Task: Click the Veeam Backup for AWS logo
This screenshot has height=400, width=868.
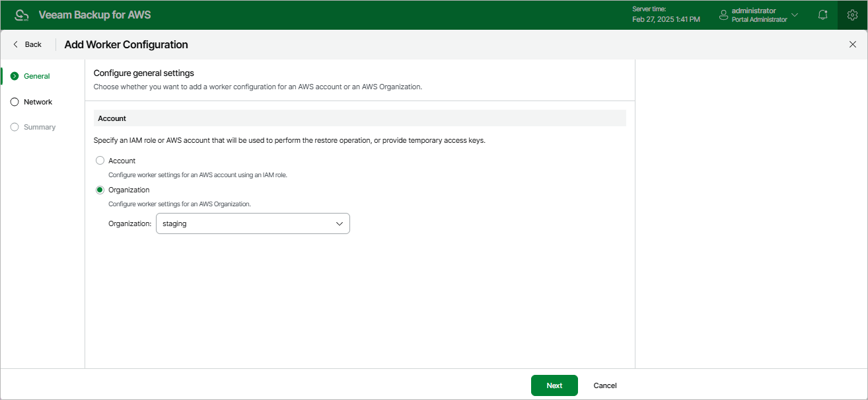Action: tap(22, 15)
